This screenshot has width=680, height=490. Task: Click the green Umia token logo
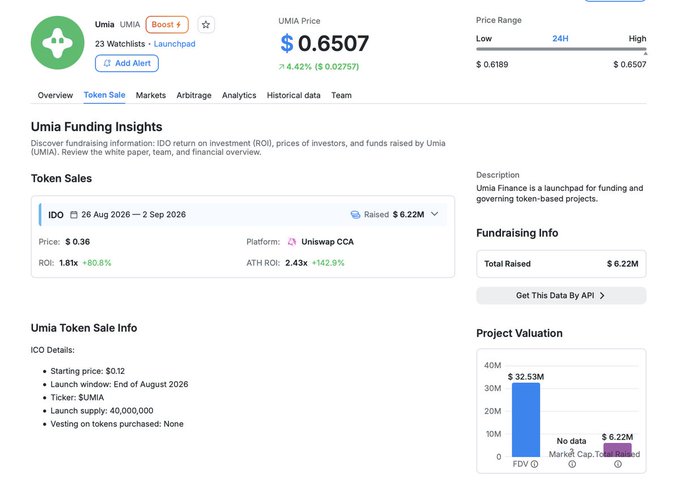pyautogui.click(x=57, y=42)
